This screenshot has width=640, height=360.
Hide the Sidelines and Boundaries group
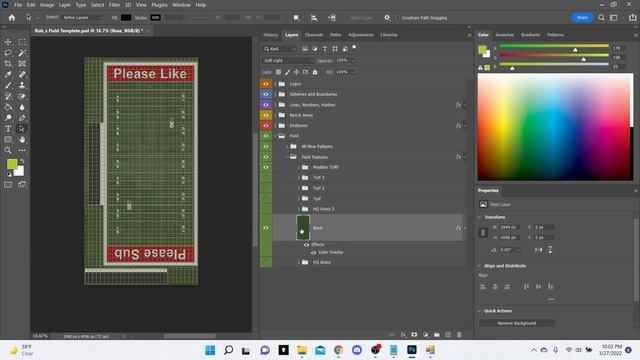point(266,94)
